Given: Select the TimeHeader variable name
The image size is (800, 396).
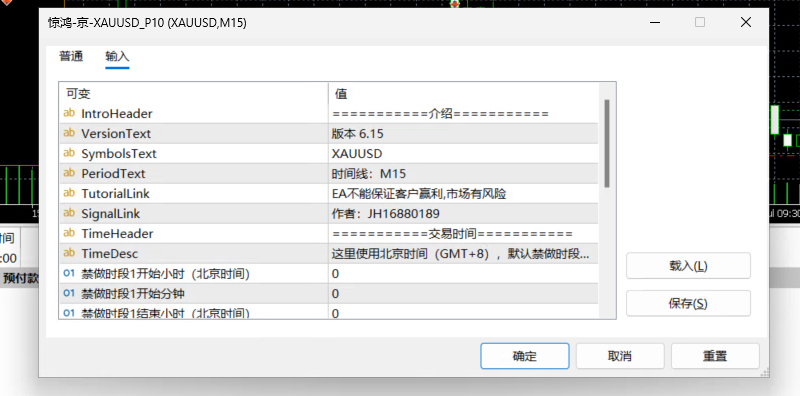Looking at the screenshot, I should (x=117, y=234).
